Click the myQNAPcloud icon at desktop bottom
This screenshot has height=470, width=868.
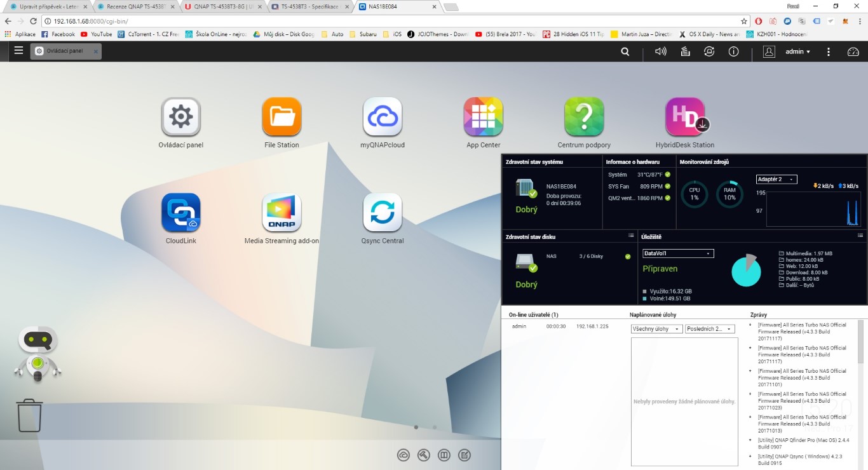pos(403,455)
